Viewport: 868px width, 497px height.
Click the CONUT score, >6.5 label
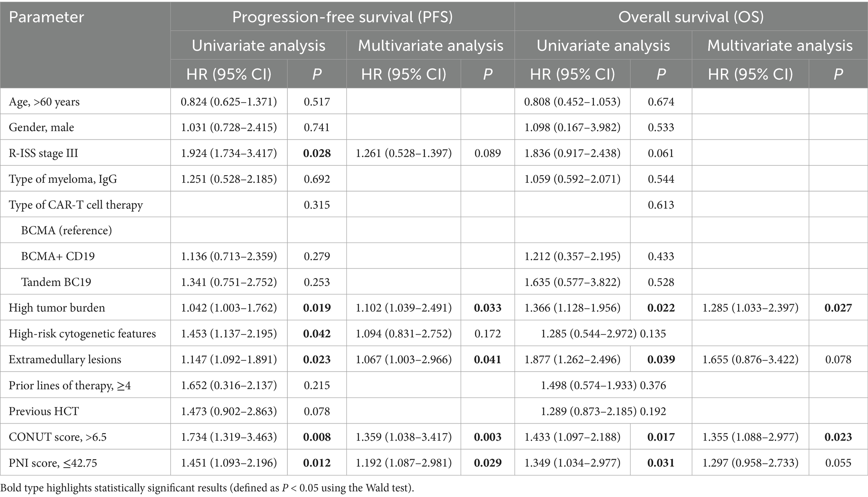point(58,437)
